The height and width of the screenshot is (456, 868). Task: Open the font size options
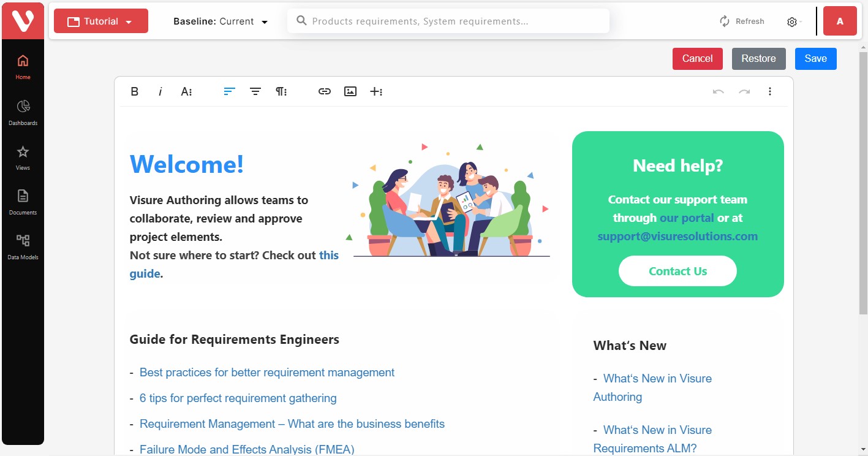click(186, 91)
